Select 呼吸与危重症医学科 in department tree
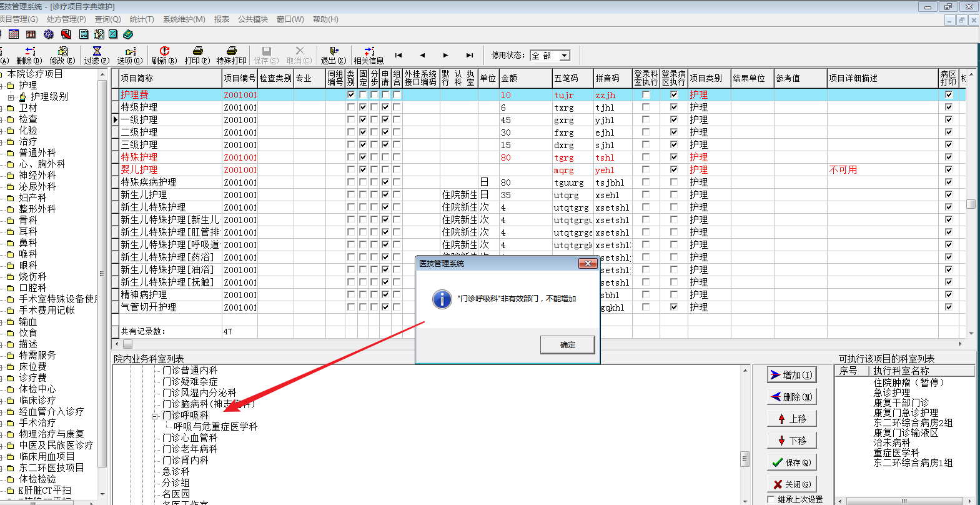The height and width of the screenshot is (505, 980). 215,427
